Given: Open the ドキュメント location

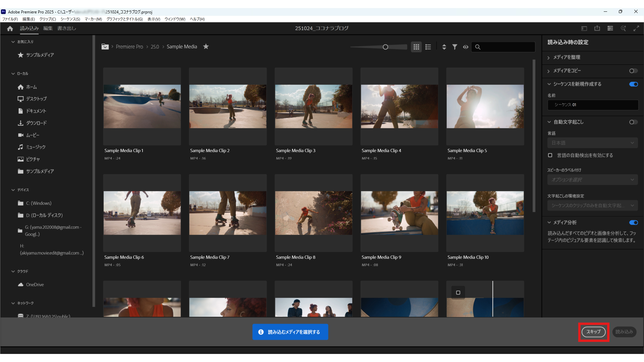Looking at the screenshot, I should (32, 111).
